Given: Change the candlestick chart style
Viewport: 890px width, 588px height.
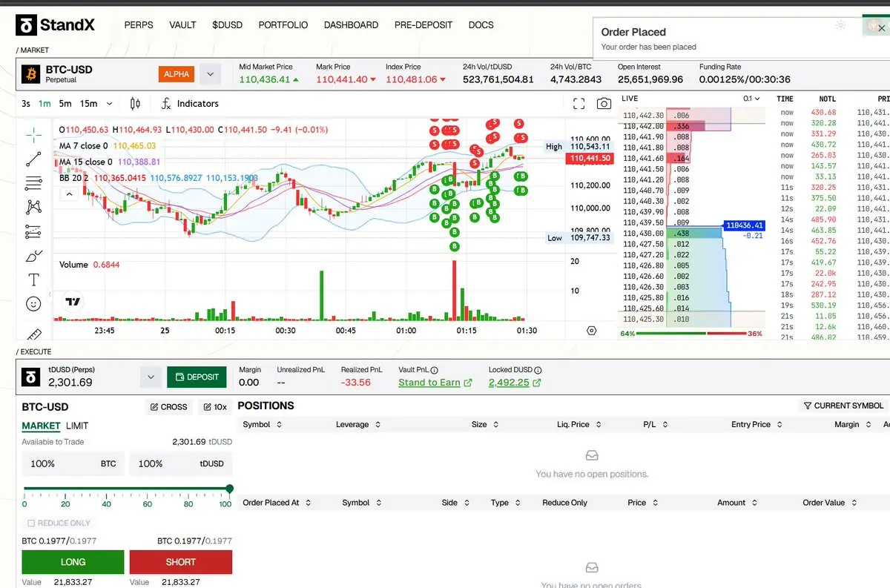Looking at the screenshot, I should click(x=135, y=104).
